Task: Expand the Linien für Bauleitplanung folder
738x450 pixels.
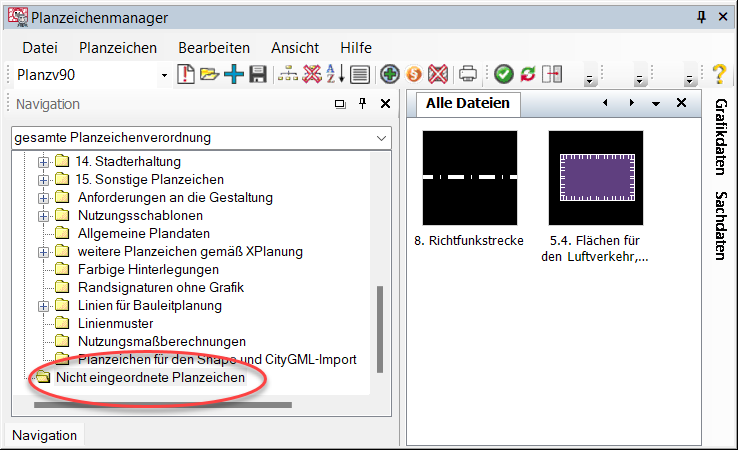Action: click(43, 305)
